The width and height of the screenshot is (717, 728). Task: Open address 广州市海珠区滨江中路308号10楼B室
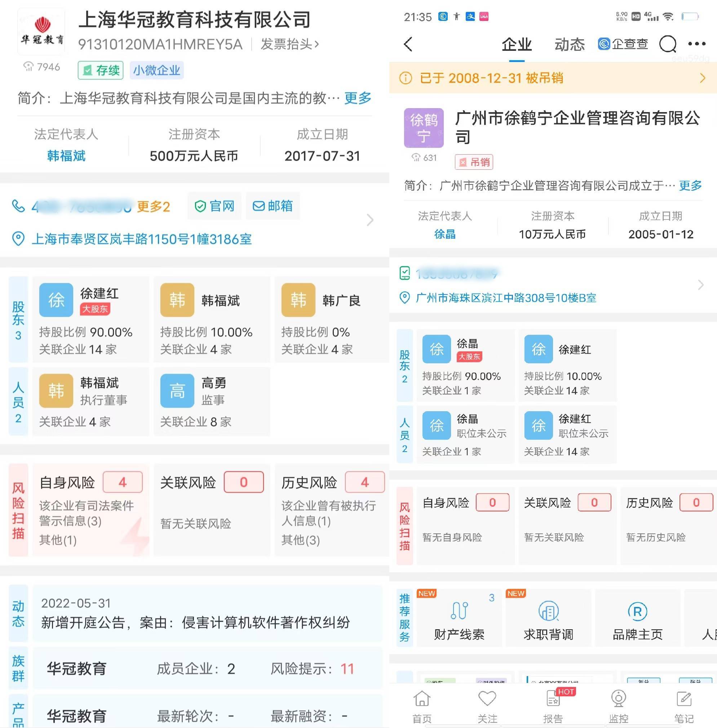[x=506, y=298]
